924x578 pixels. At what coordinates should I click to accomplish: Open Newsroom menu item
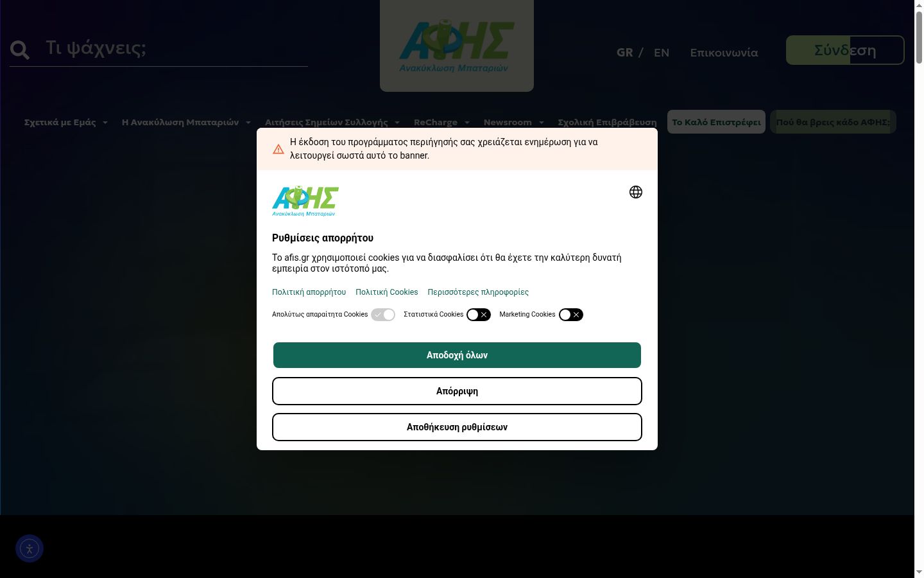pyautogui.click(x=508, y=122)
